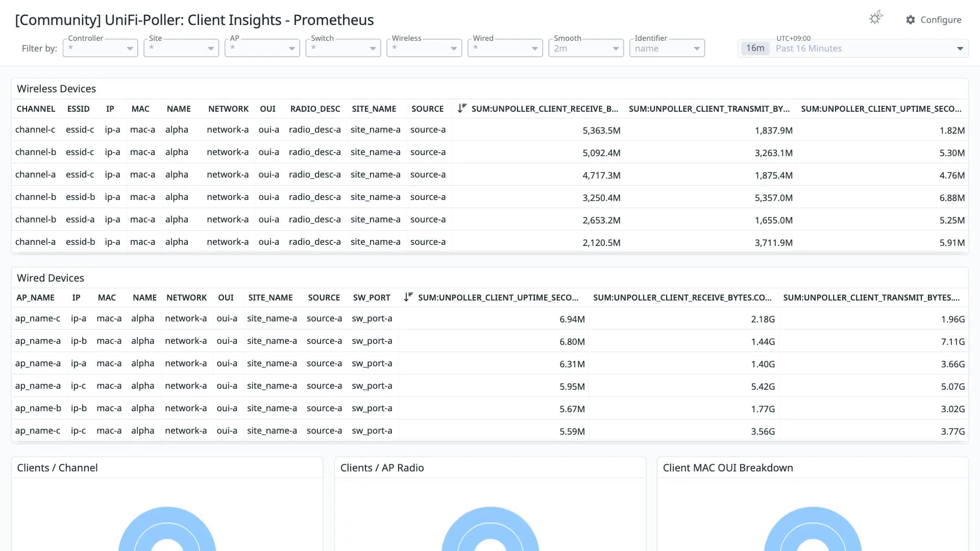Select the wireless value 5,092.4M
The height and width of the screenshot is (551, 980).
click(x=601, y=153)
